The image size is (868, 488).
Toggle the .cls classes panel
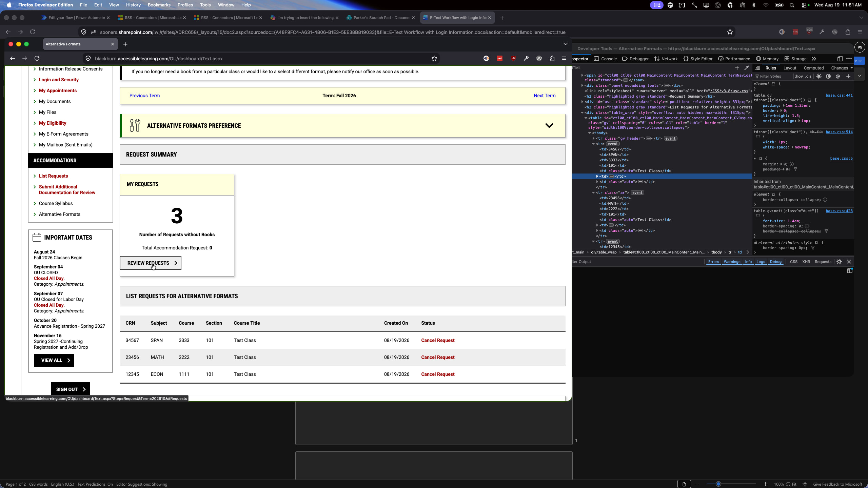point(809,76)
